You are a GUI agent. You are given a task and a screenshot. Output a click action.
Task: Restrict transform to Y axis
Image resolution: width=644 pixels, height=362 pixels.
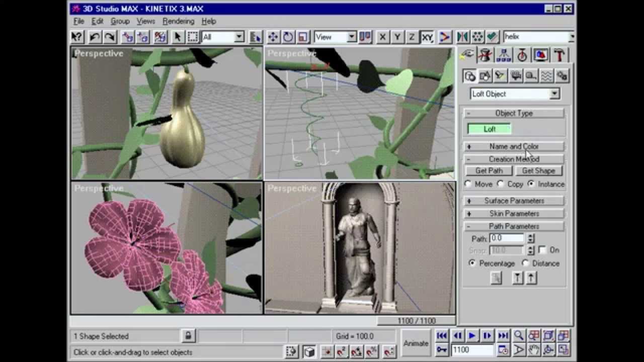coord(397,37)
